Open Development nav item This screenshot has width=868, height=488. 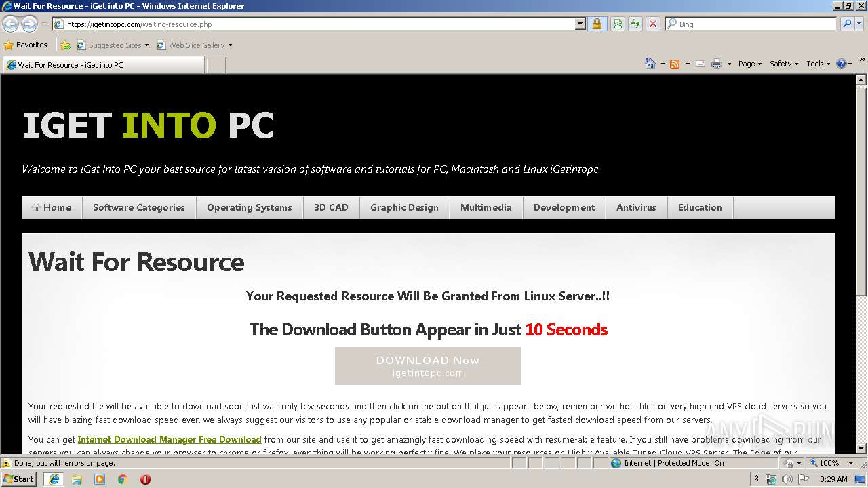(x=564, y=207)
